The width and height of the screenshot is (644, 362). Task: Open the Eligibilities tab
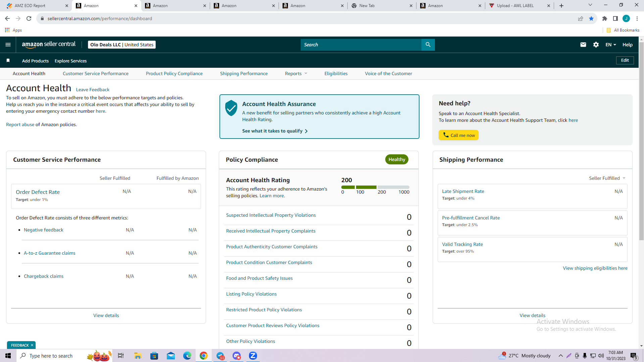coord(336,73)
